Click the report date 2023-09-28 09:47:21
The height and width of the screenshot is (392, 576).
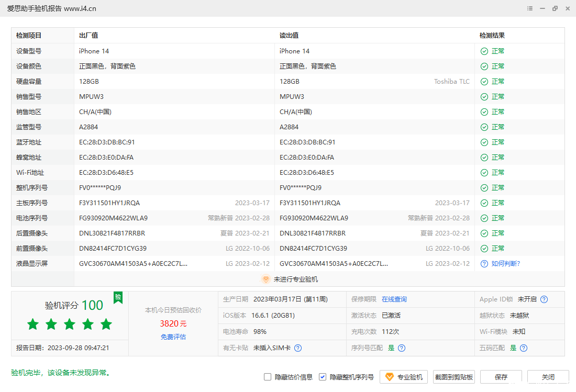point(78,348)
